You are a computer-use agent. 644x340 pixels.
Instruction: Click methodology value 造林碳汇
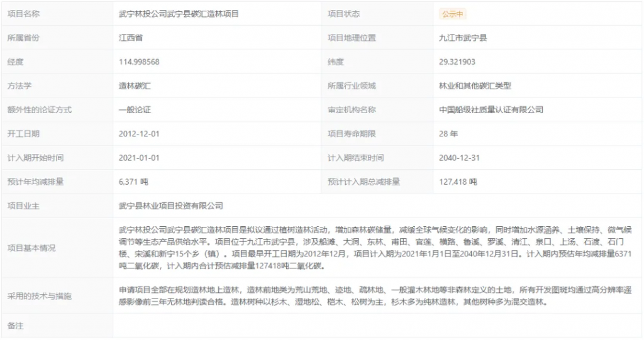[x=135, y=86]
